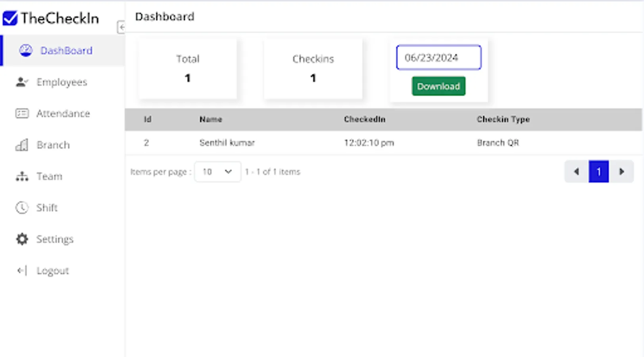The image size is (644, 357).
Task: Switch to the Employees section
Action: [x=62, y=82]
